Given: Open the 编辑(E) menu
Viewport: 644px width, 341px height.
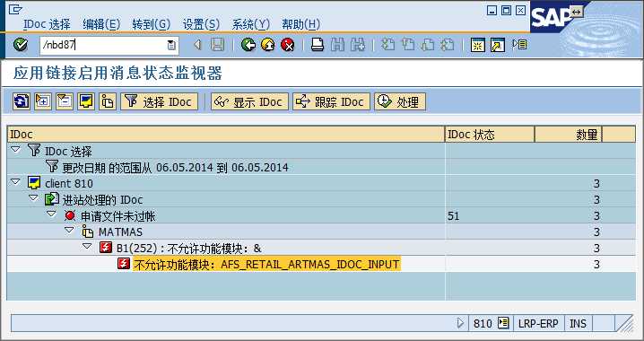Looking at the screenshot, I should 101,24.
